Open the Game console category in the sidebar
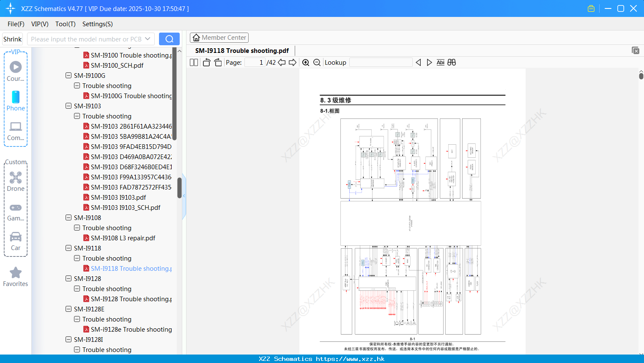644x363 pixels. (16, 212)
